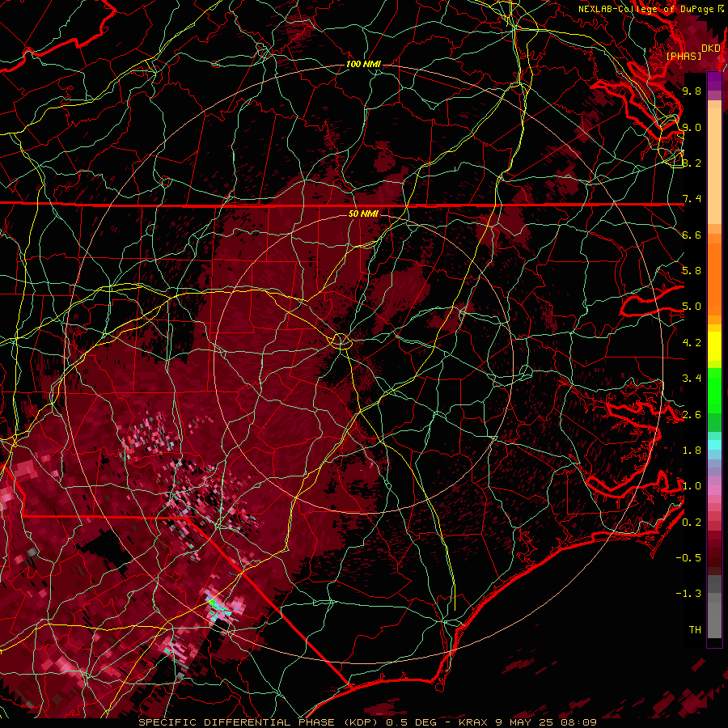Click the 100 NMI range ring label
Screen dimensions: 728x728
coord(363,64)
